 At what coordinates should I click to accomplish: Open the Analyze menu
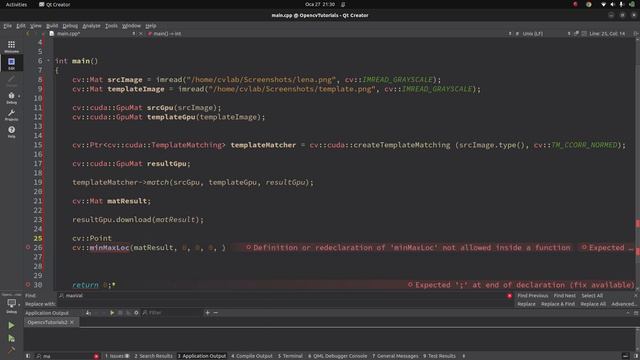(x=91, y=26)
